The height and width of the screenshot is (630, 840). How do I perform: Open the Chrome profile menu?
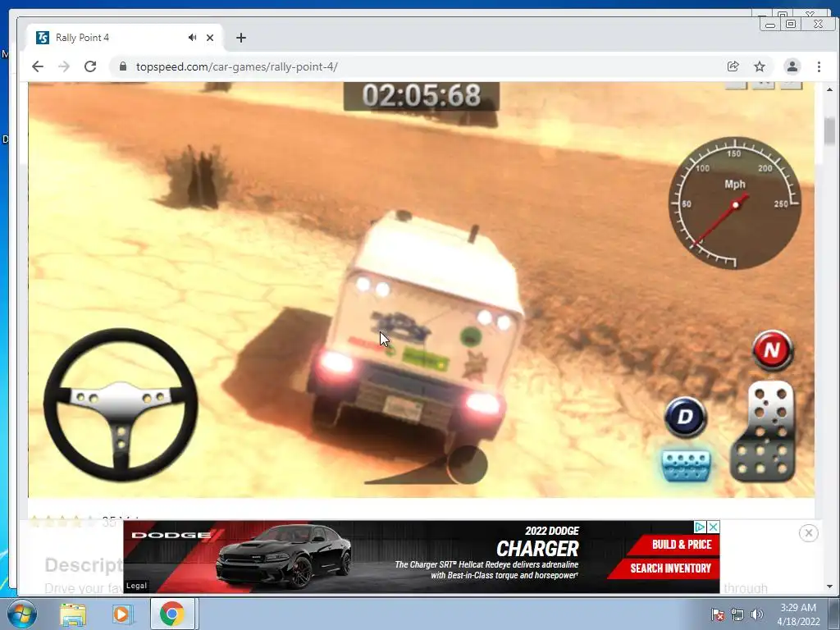pyautogui.click(x=792, y=66)
